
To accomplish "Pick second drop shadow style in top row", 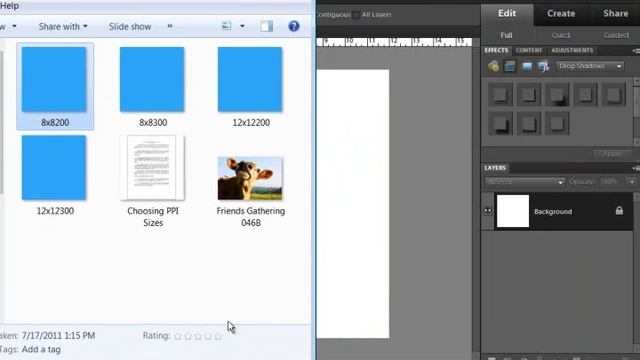I will (x=529, y=95).
